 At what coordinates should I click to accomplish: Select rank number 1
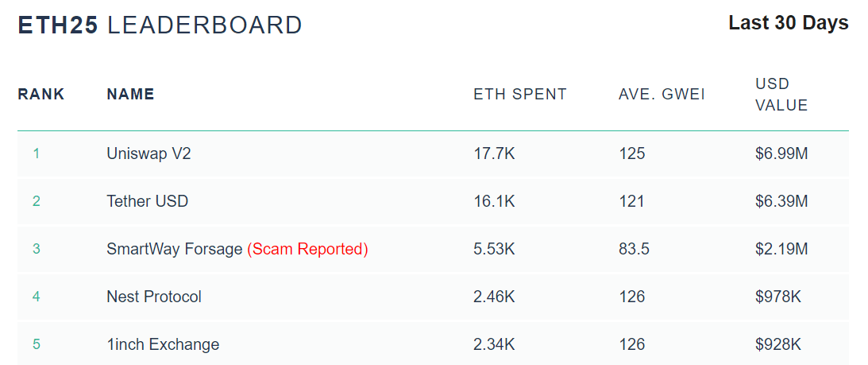37,153
